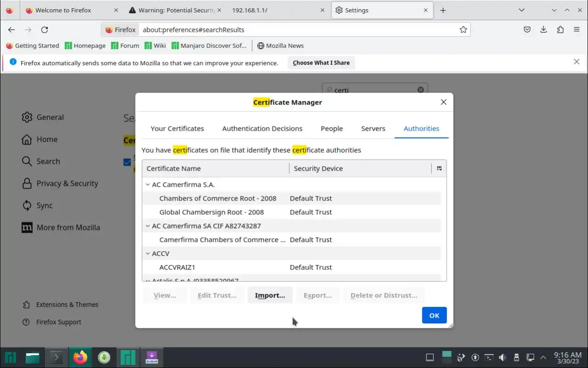Open the Firefox hamburger menu

pos(577,29)
